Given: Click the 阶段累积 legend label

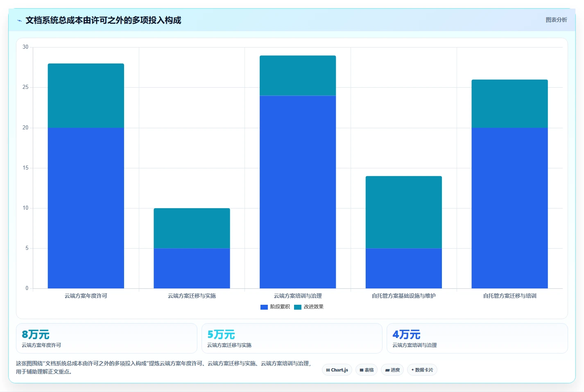Looking at the screenshot, I should tap(280, 307).
